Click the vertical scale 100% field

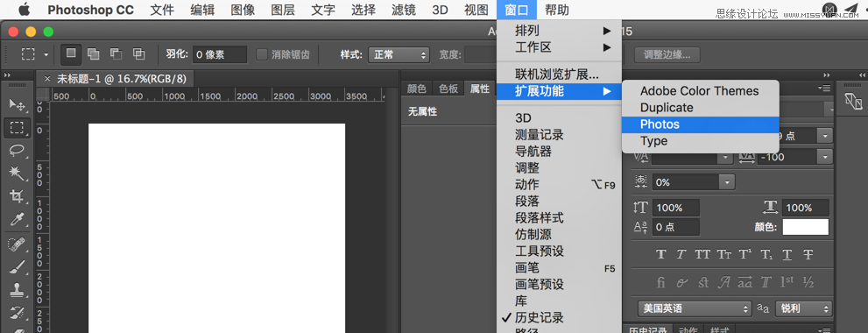click(x=676, y=208)
